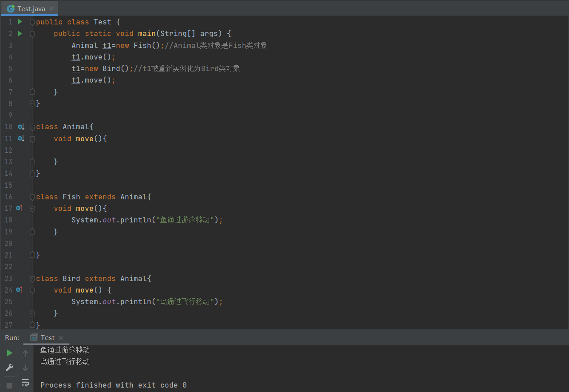Click the 'Run:' panel label
Image resolution: width=569 pixels, height=392 pixels.
(12, 338)
